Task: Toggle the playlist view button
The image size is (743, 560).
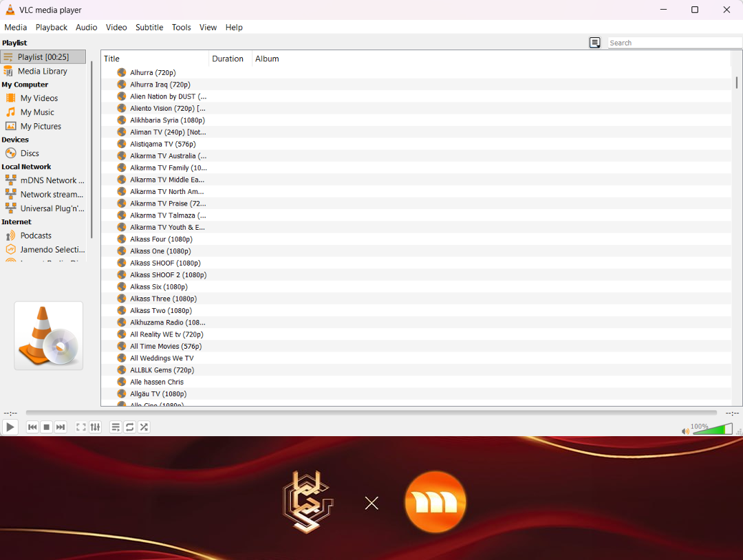Action: click(116, 427)
